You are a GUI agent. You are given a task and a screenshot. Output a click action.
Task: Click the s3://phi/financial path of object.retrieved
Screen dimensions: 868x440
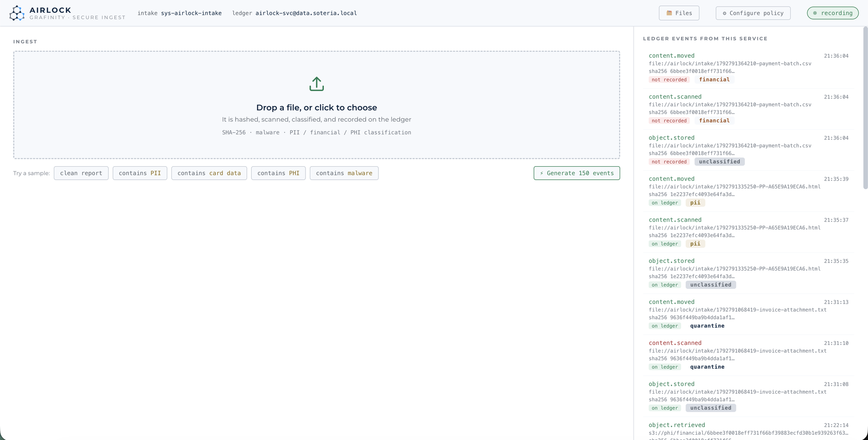click(749, 433)
